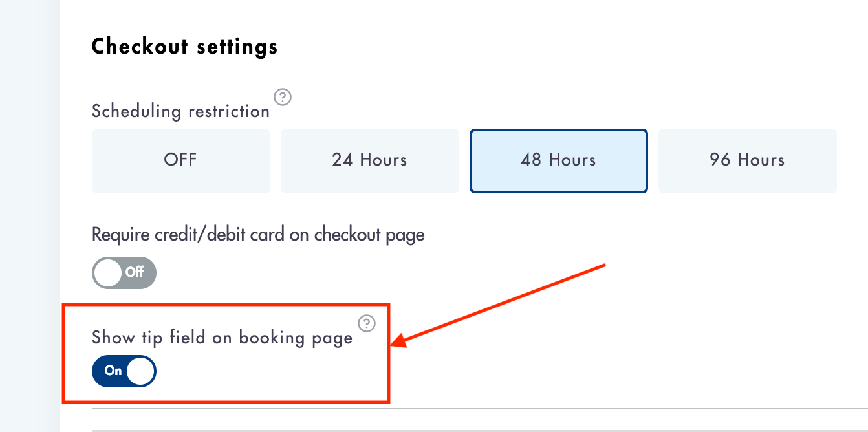
Task: Click the 'Require credit/debit card on checkout page' label
Action: [258, 234]
